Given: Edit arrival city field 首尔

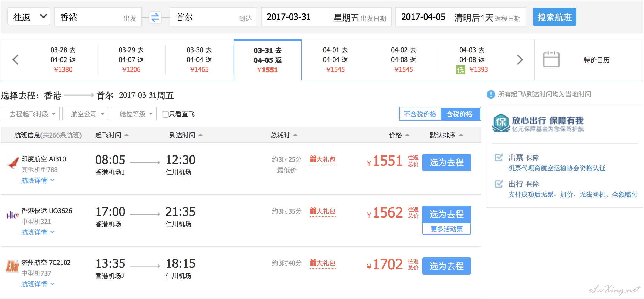Looking at the screenshot, I should [x=213, y=17].
